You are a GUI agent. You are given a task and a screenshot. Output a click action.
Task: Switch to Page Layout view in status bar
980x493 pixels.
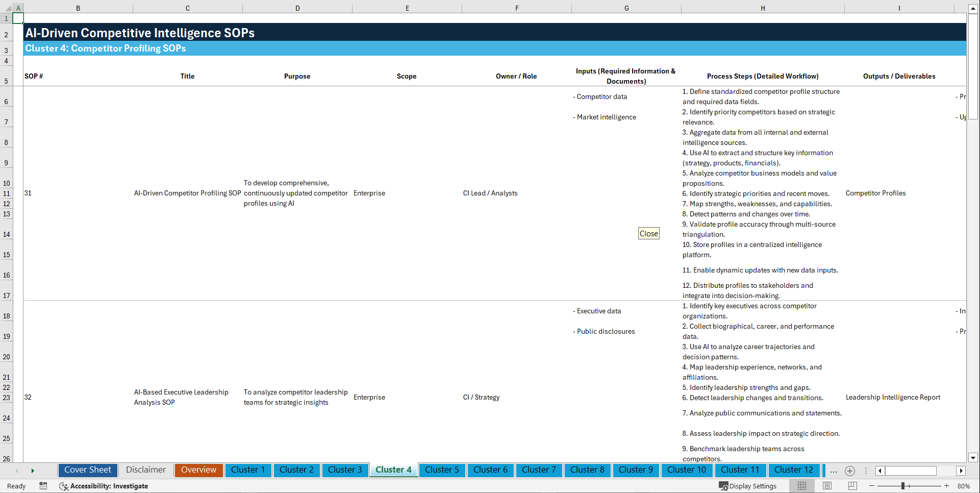826,486
